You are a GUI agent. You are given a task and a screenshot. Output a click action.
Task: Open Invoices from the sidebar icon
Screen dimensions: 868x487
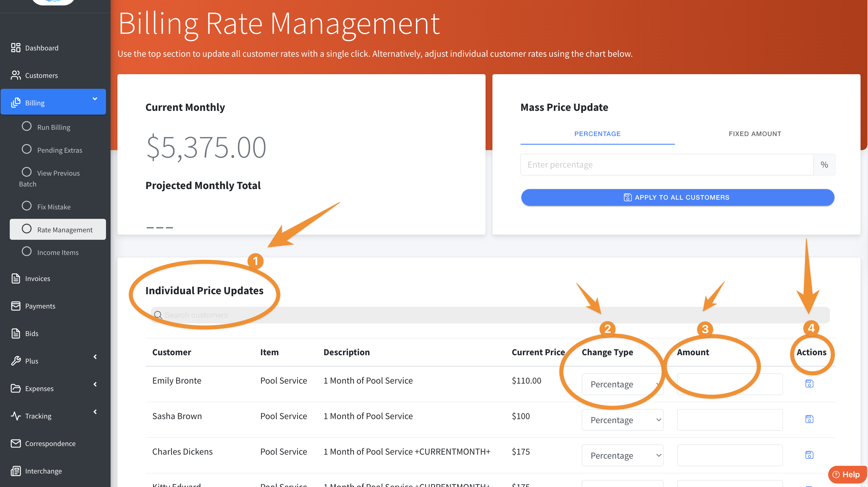(x=15, y=278)
